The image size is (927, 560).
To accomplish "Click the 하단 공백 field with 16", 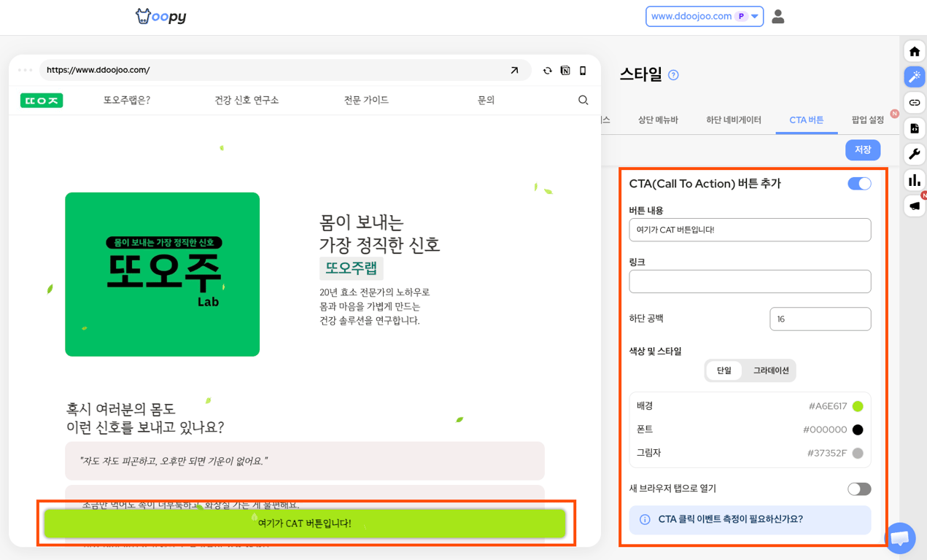I will (x=820, y=319).
